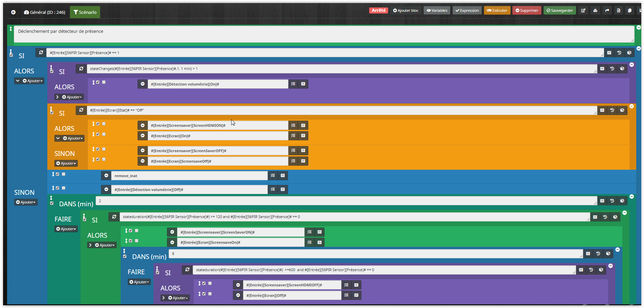Click the history icon on the Présence == 1 row

click(x=619, y=53)
